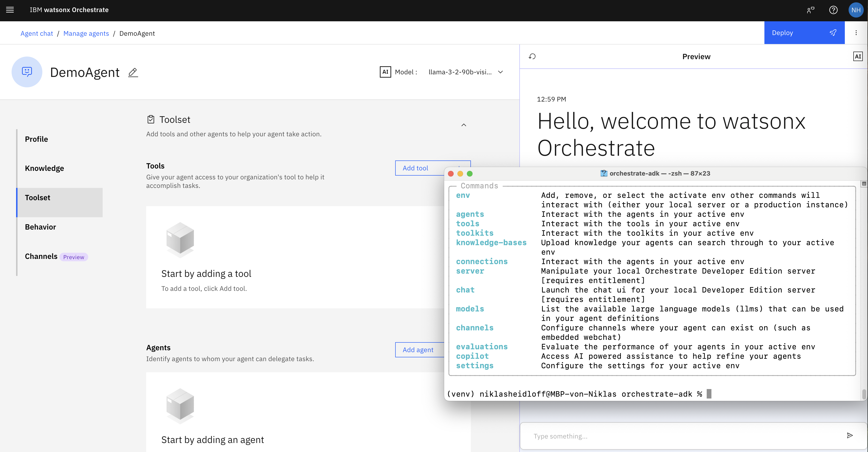This screenshot has width=868, height=452.
Task: Collapse the Toolset section chevron
Action: click(464, 125)
